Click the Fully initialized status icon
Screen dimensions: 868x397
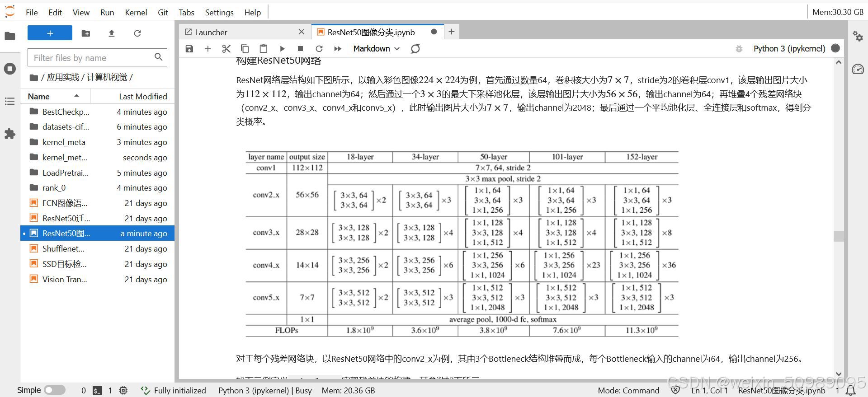pyautogui.click(x=145, y=391)
